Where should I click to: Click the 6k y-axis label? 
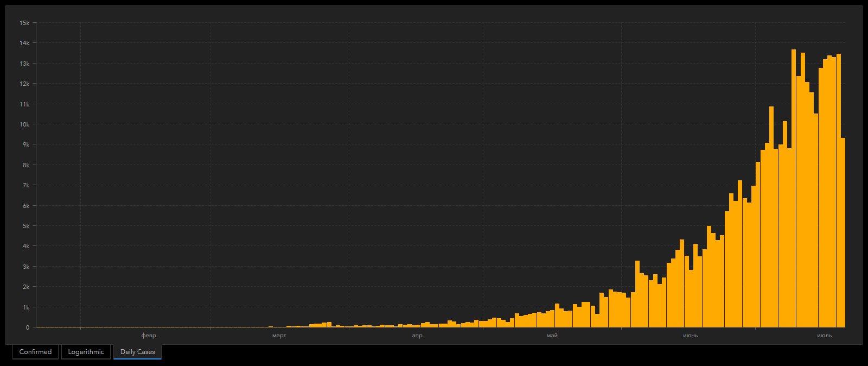pyautogui.click(x=25, y=206)
